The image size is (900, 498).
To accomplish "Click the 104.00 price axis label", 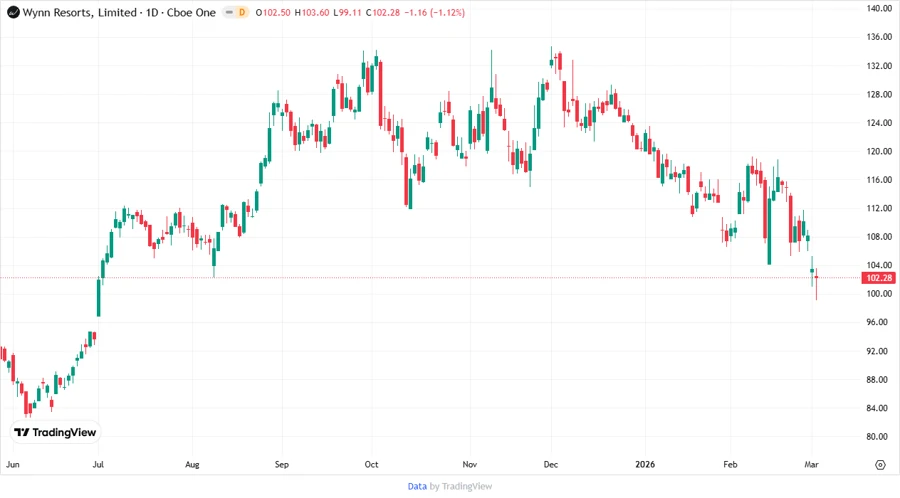I will coord(879,265).
